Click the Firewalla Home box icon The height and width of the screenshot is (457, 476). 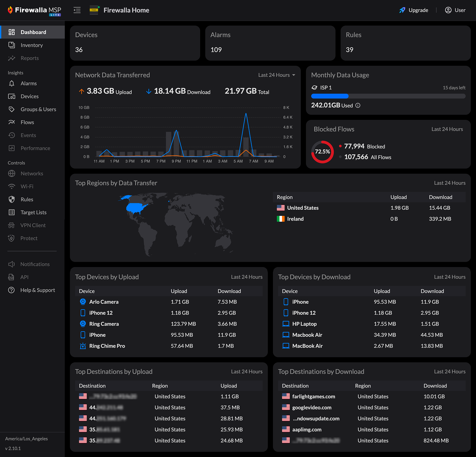(94, 10)
